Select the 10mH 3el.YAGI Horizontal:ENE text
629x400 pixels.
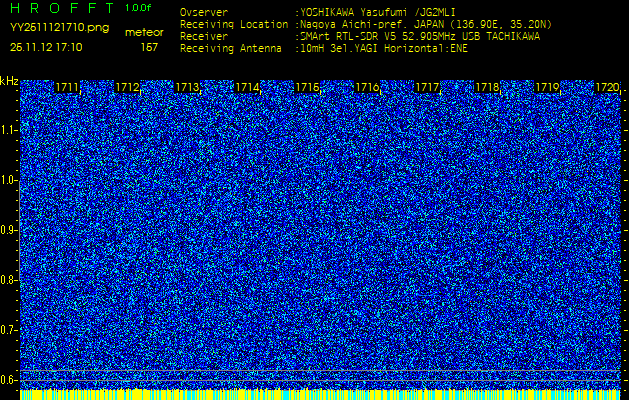pyautogui.click(x=384, y=49)
